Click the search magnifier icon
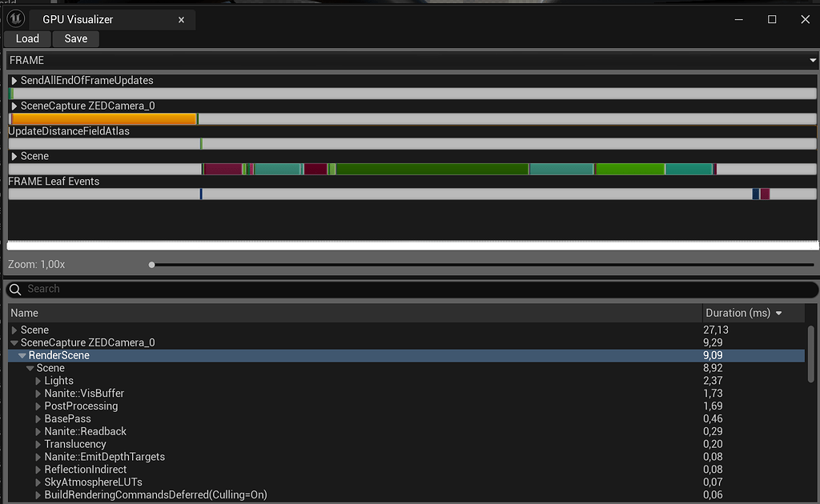Image resolution: width=820 pixels, height=504 pixels. (x=14, y=289)
